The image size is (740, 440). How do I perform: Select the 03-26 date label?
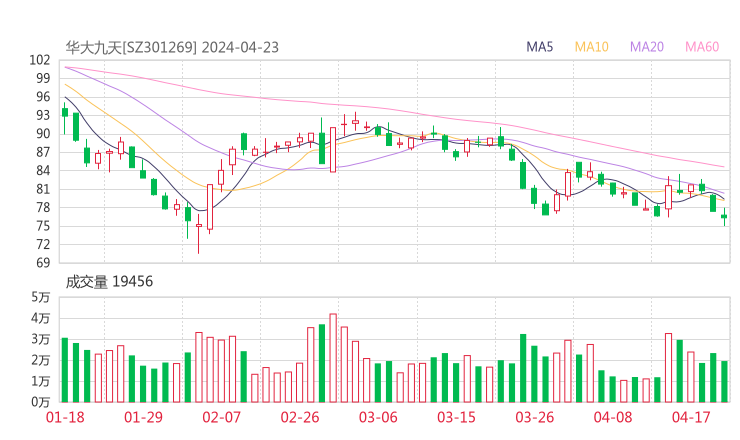tap(534, 417)
